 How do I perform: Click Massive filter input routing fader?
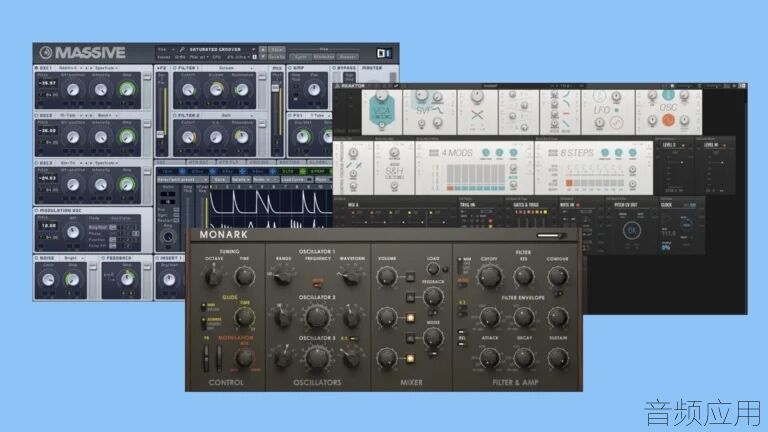(x=161, y=134)
